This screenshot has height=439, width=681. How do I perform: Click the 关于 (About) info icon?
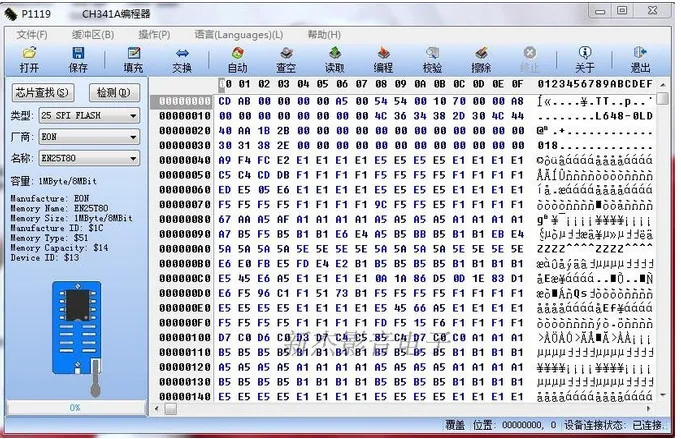(x=585, y=53)
